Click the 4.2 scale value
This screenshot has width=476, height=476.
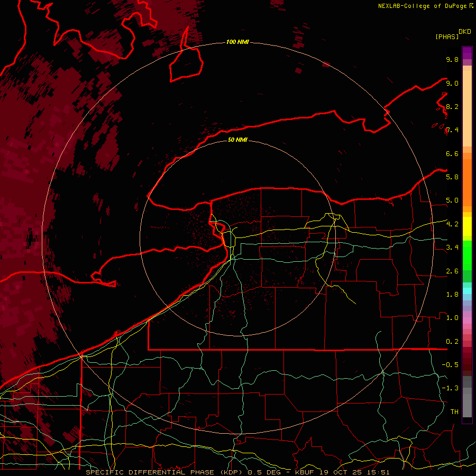452,224
